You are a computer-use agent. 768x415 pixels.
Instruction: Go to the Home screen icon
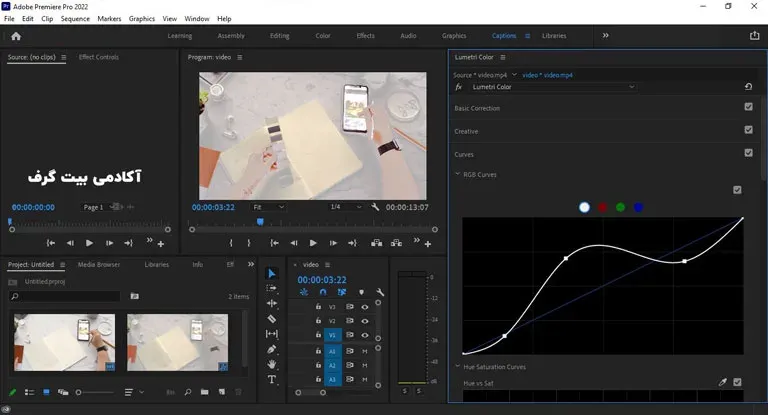pos(16,36)
